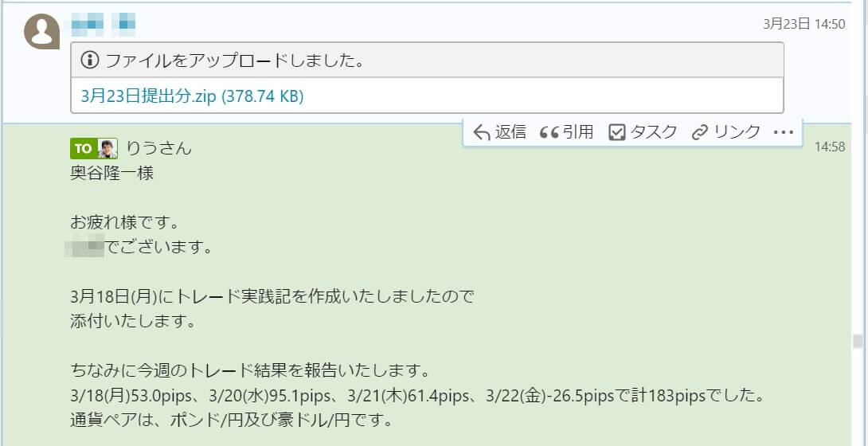Click the 3月23日 14:50 timestamp
The image size is (868, 446).
(x=803, y=24)
